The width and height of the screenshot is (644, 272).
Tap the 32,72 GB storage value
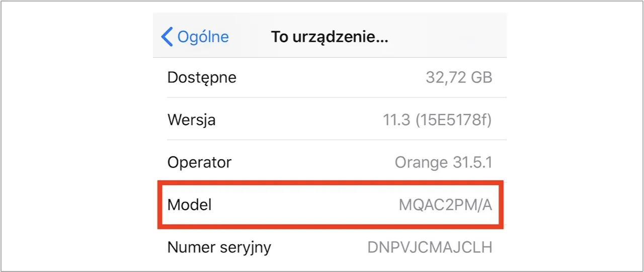458,78
